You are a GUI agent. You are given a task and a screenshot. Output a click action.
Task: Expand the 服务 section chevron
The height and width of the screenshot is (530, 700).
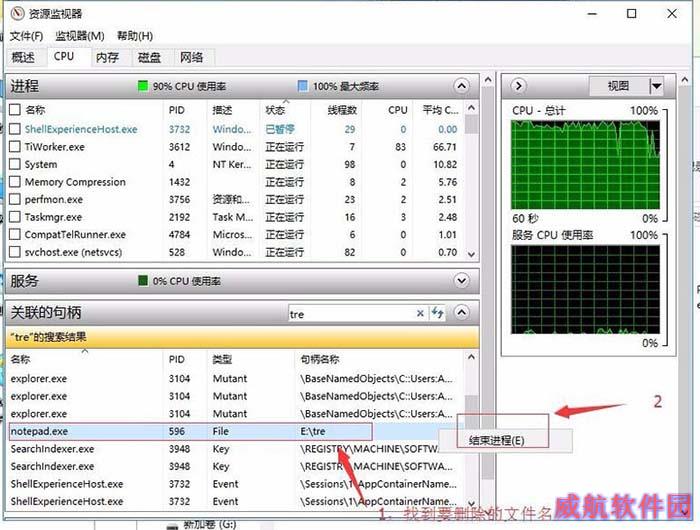click(x=462, y=281)
